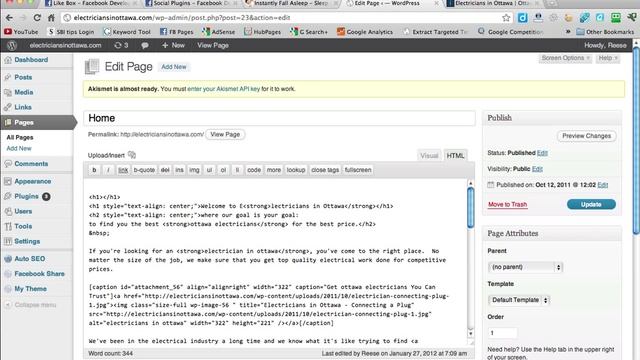Viewport: 640px width, 360px height.
Task: Open All Pages submenu item
Action: click(x=20, y=138)
